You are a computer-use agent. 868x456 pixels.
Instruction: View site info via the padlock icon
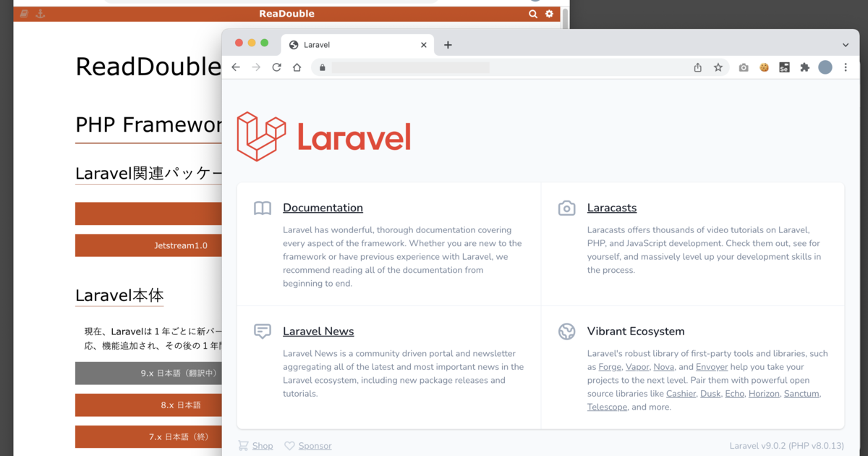pos(323,67)
